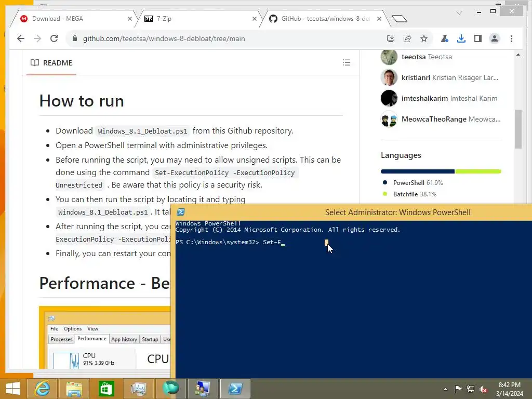The height and width of the screenshot is (399, 532).
Task: Click Batchfile 38.1% language link
Action: click(x=415, y=194)
